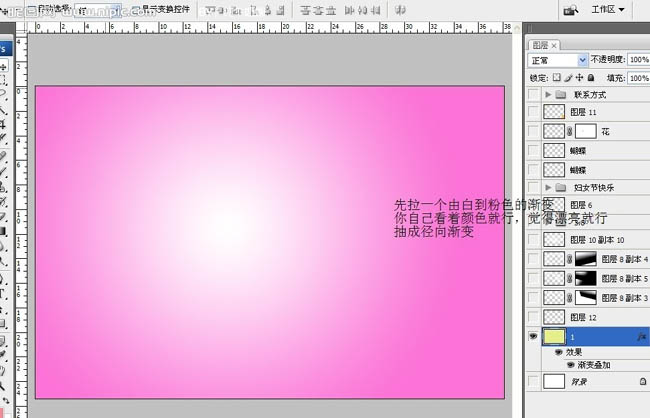Select the Rectangular Marquee tool
Image resolution: width=650 pixels, height=418 pixels.
(x=3, y=80)
